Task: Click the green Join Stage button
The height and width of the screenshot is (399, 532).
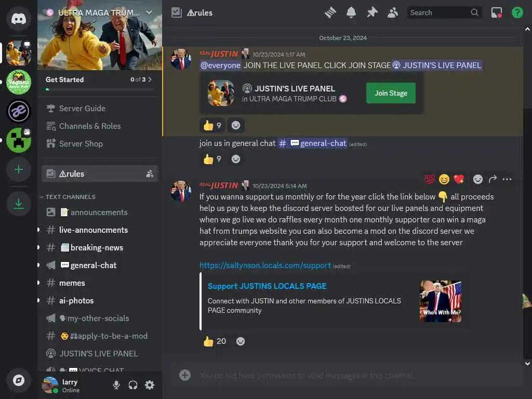Action: [x=391, y=93]
